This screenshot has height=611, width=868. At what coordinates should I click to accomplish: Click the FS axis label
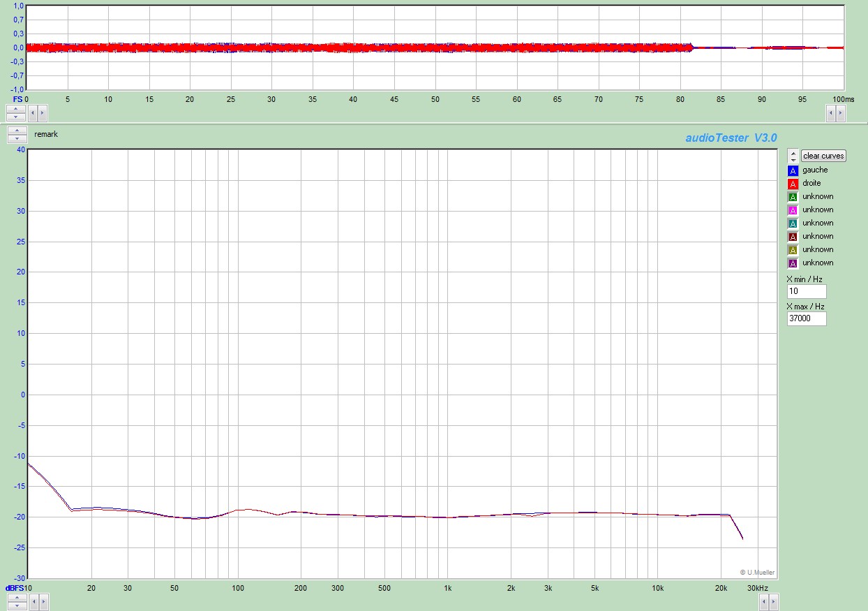(x=17, y=99)
